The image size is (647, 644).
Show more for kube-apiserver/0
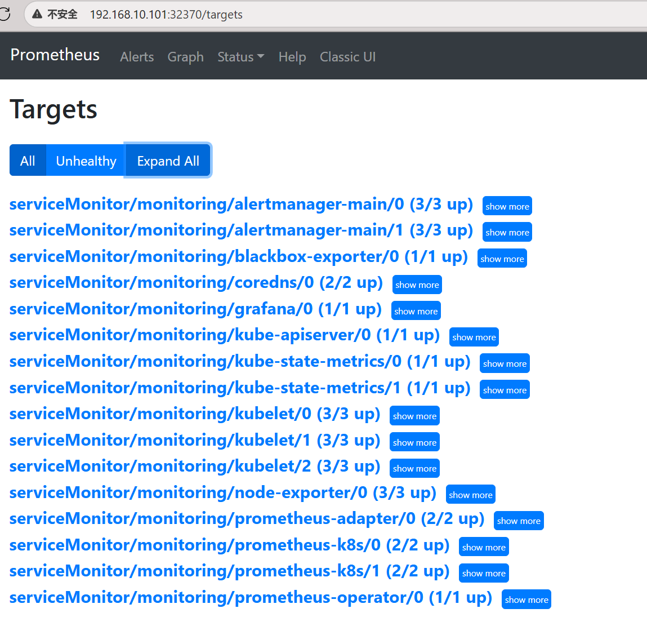474,337
